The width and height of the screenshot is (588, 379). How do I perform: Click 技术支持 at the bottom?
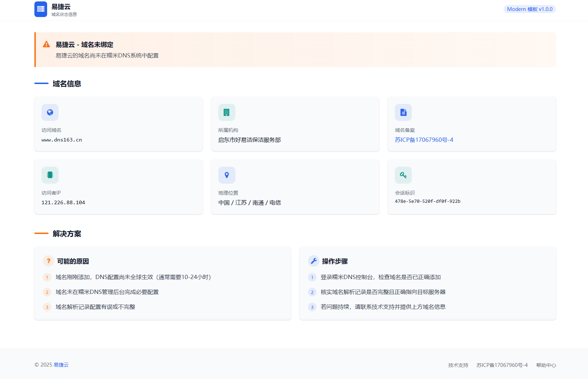coord(458,365)
